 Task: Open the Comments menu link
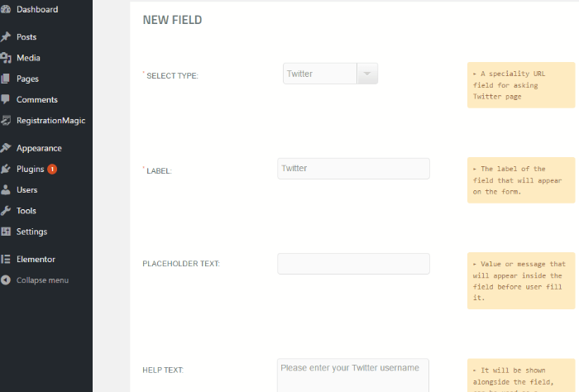pyautogui.click(x=36, y=99)
